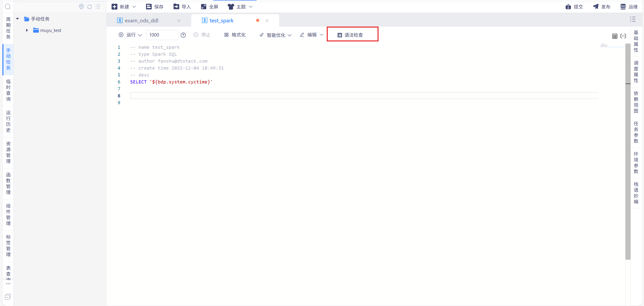Click the locate-file pin icon
This screenshot has width=644, height=306.
coord(81,6)
